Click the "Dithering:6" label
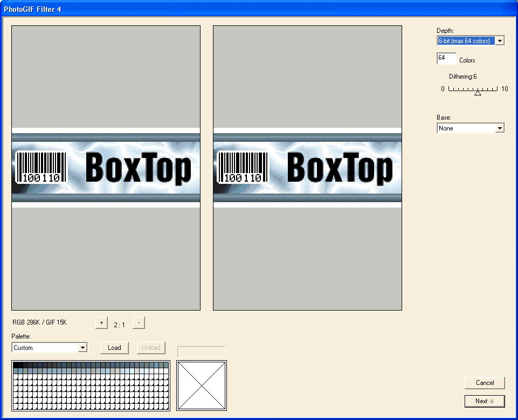 point(463,77)
